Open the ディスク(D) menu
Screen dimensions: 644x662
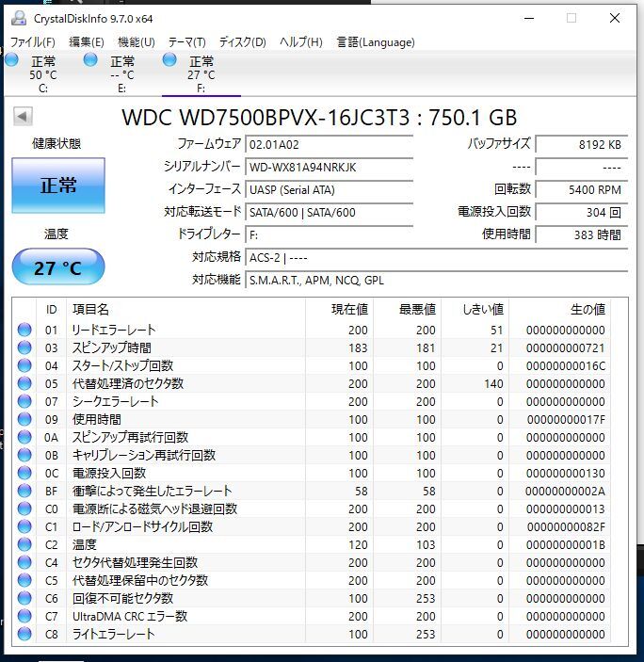[x=242, y=42]
